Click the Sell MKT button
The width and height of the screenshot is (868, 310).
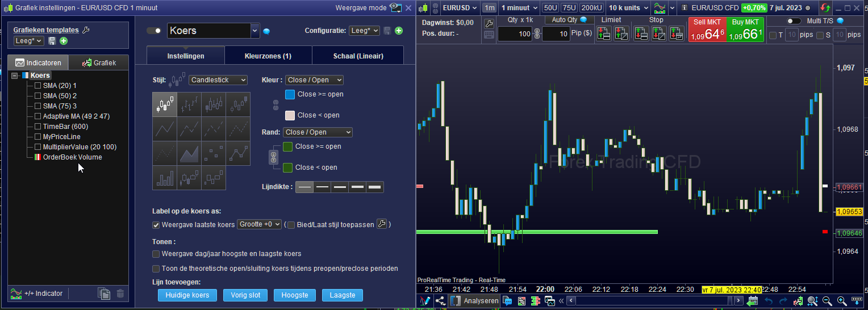point(707,30)
